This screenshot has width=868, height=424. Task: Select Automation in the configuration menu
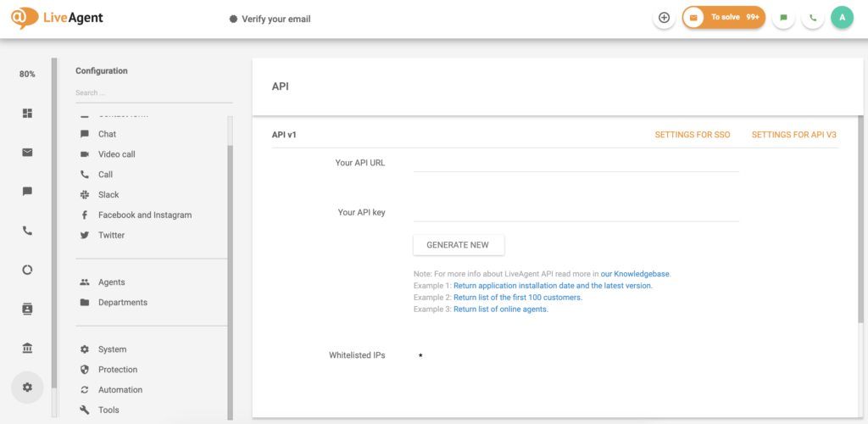[120, 390]
